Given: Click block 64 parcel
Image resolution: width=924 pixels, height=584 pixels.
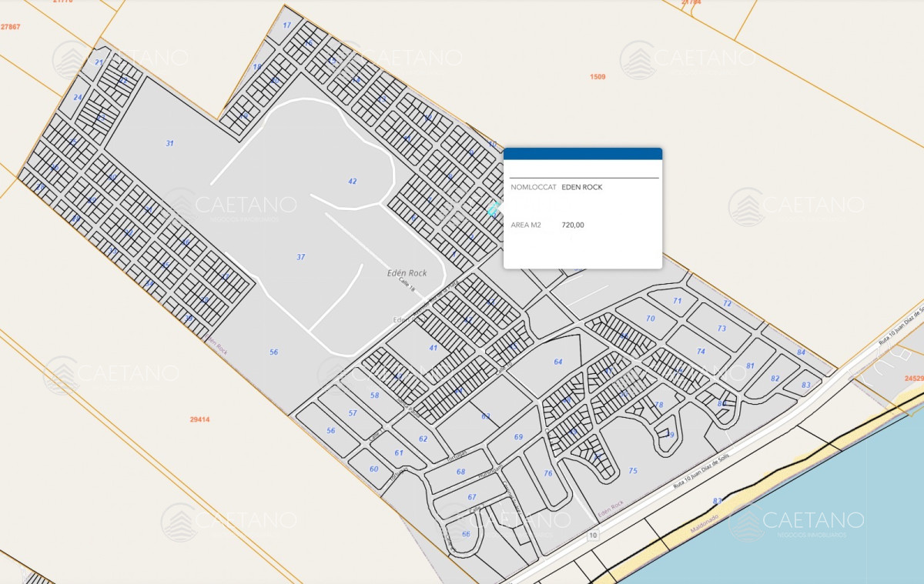Looking at the screenshot, I should [557, 362].
